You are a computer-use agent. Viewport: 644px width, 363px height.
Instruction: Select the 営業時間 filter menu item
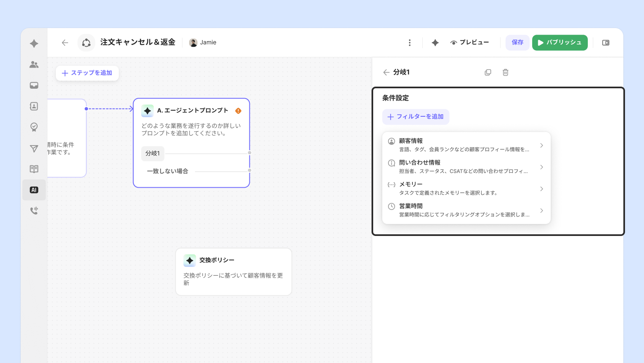tap(466, 210)
